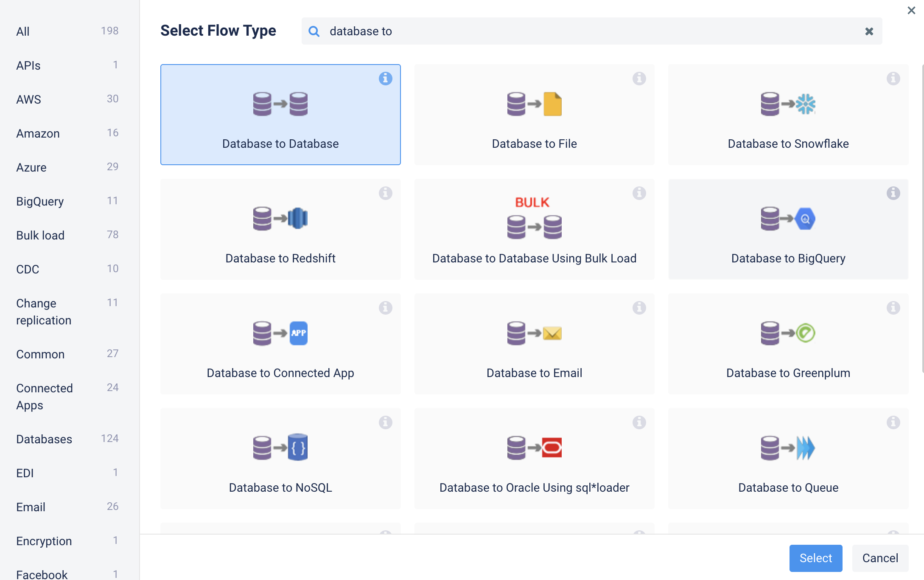Clear the search text with the X icon
This screenshot has height=580, width=924.
[869, 31]
